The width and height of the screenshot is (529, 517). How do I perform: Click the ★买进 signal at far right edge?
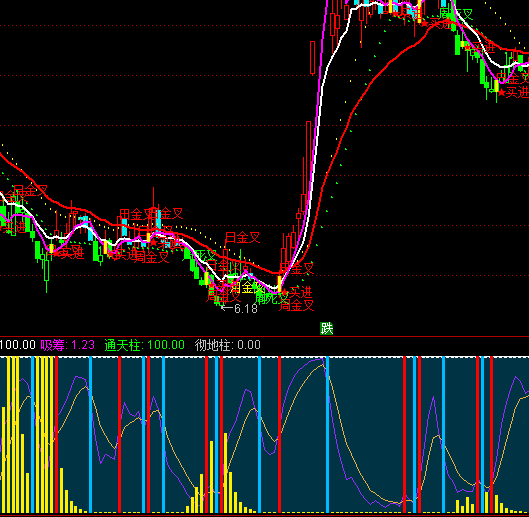click(x=513, y=92)
